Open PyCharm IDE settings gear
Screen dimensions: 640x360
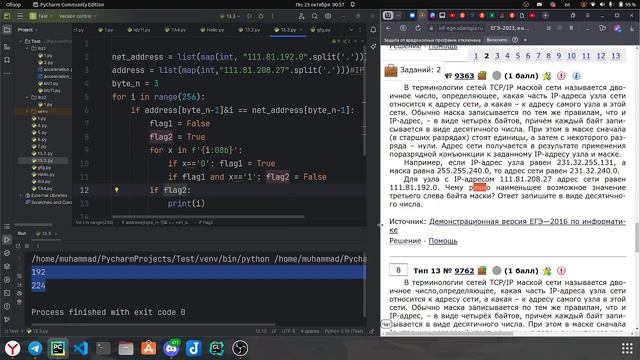coord(328,16)
